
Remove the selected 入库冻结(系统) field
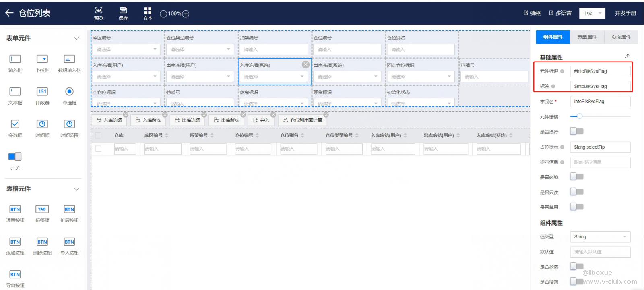[305, 64]
